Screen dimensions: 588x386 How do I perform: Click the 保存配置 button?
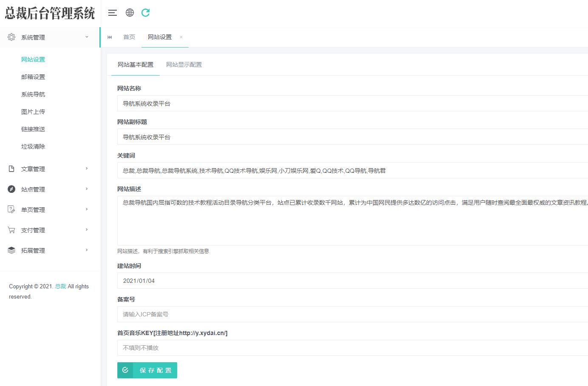pos(147,370)
